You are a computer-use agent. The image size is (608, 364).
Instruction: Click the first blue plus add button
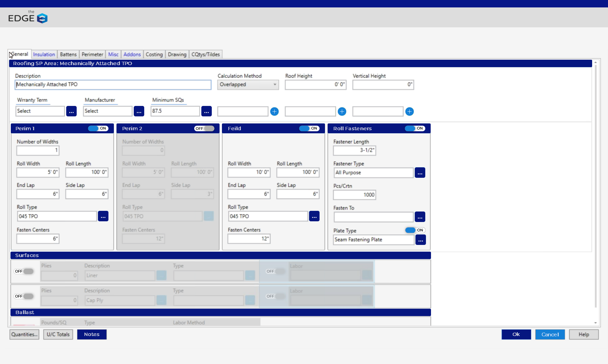(274, 111)
